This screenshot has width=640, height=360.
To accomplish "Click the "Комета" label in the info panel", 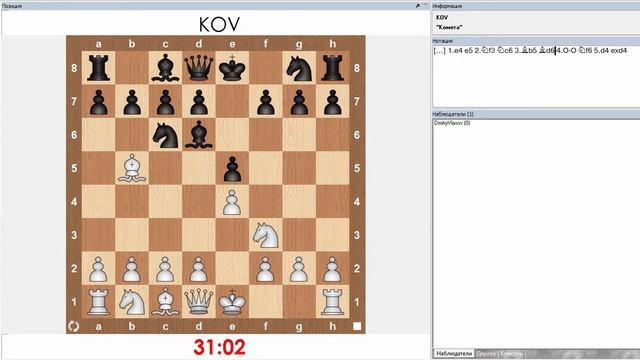I will [x=449, y=27].
